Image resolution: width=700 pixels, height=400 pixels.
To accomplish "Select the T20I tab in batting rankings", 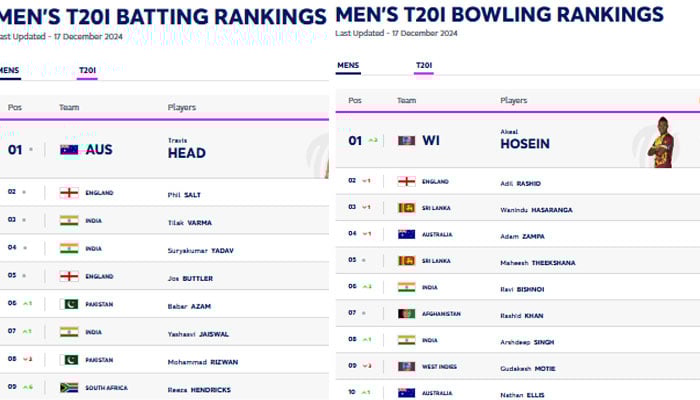I will click(87, 70).
